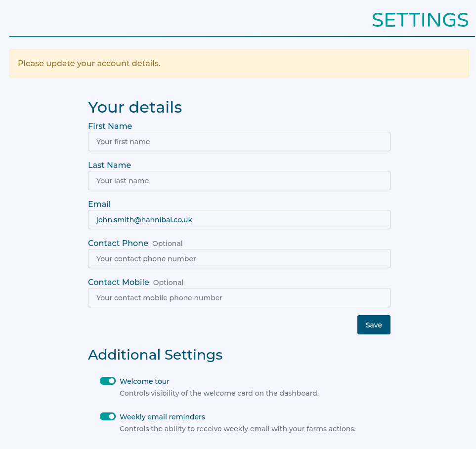476x449 pixels.
Task: Focus the Contact Mobile phone input
Action: pyautogui.click(x=239, y=298)
